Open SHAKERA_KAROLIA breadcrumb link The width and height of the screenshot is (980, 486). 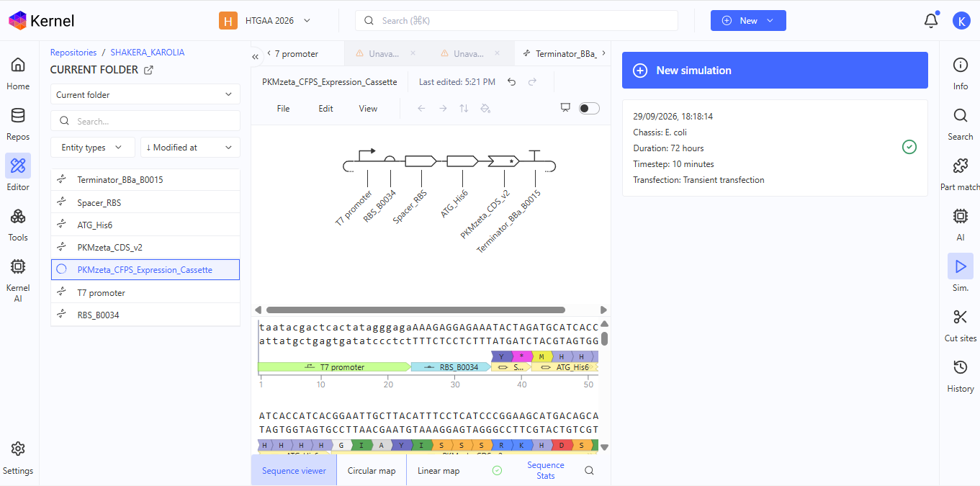tap(148, 53)
